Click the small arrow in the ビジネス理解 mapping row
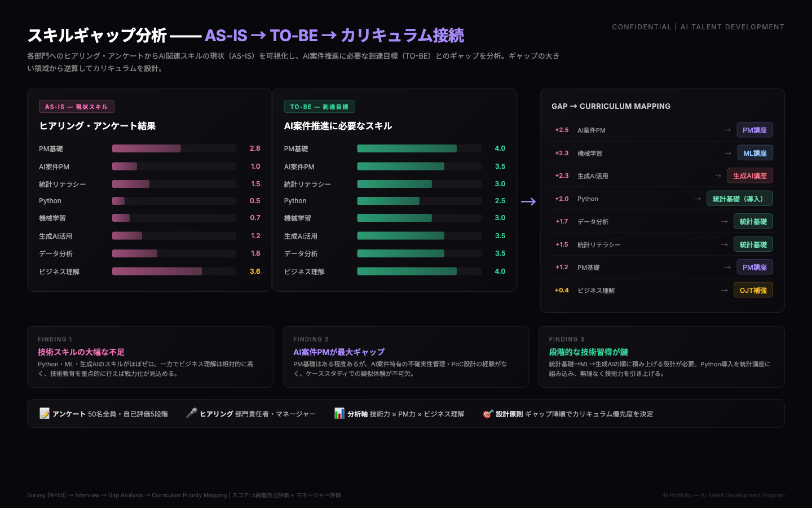This screenshot has width=812, height=508. tap(725, 290)
